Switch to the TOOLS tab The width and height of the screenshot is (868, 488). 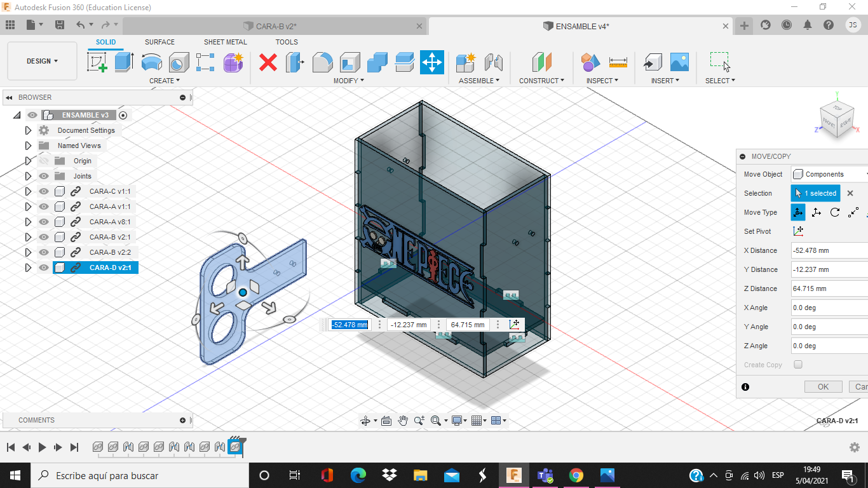pos(287,42)
